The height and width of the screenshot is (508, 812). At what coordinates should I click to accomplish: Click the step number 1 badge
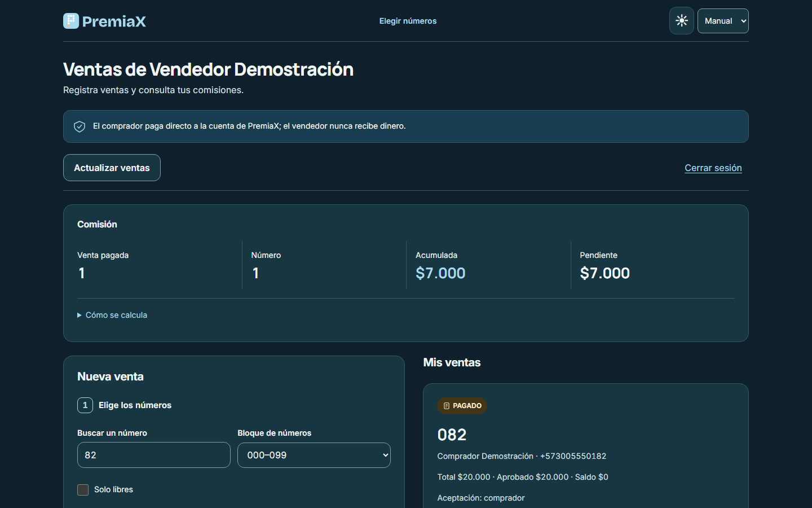tap(85, 405)
